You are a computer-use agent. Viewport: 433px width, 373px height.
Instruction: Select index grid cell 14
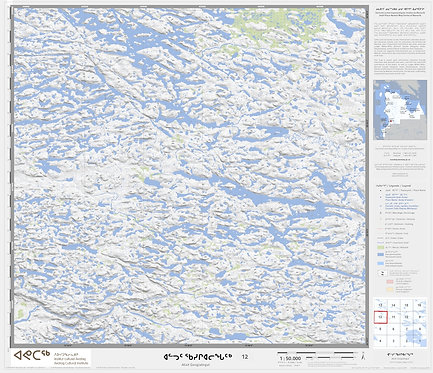[393, 305]
